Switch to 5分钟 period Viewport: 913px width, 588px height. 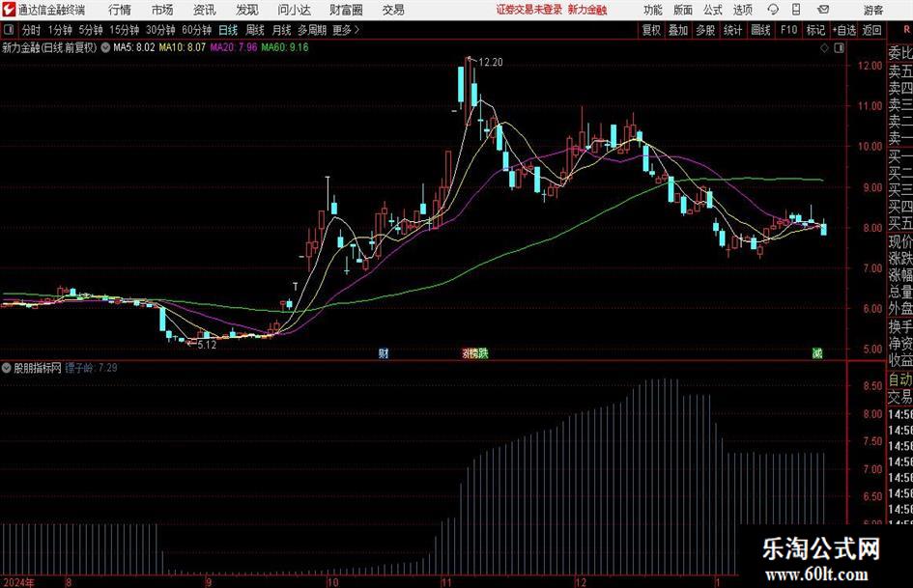pos(90,30)
